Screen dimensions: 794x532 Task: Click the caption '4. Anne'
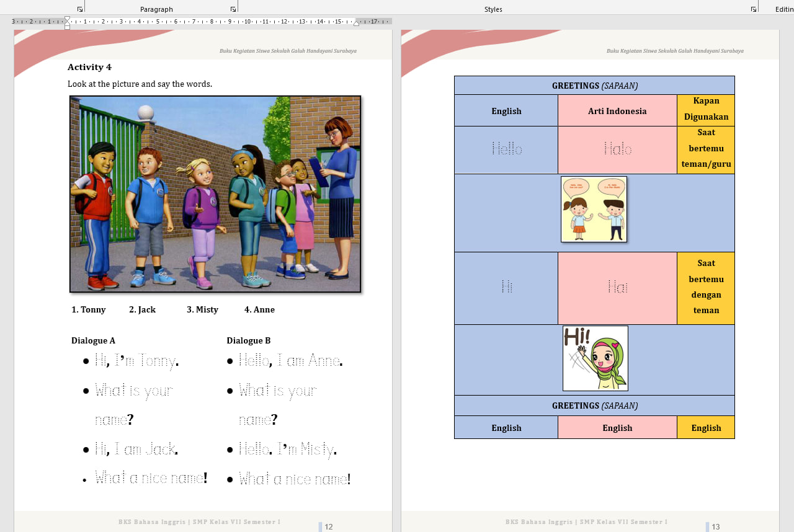259,309
